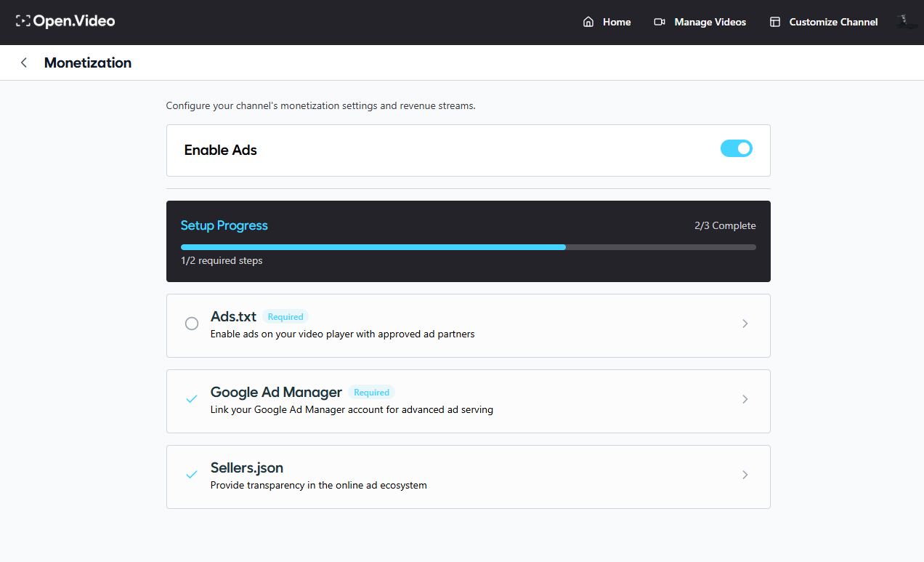Expand the Ads.txt row chevron

(745, 324)
